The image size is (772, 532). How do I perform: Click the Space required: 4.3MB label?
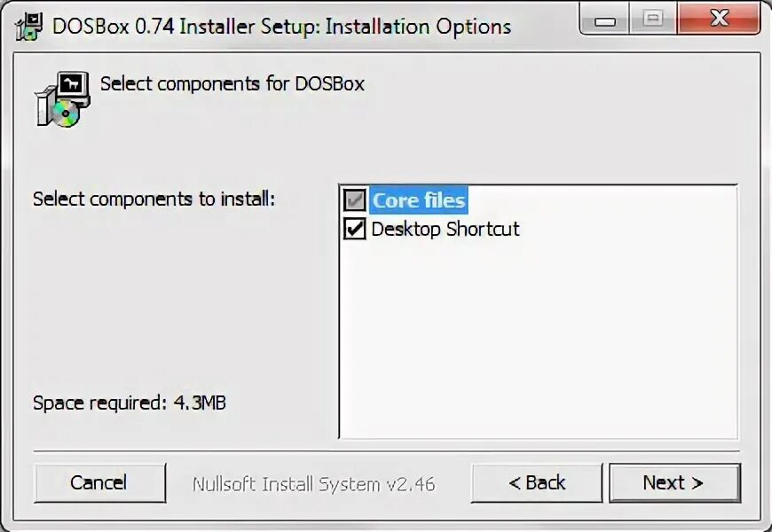click(x=130, y=403)
